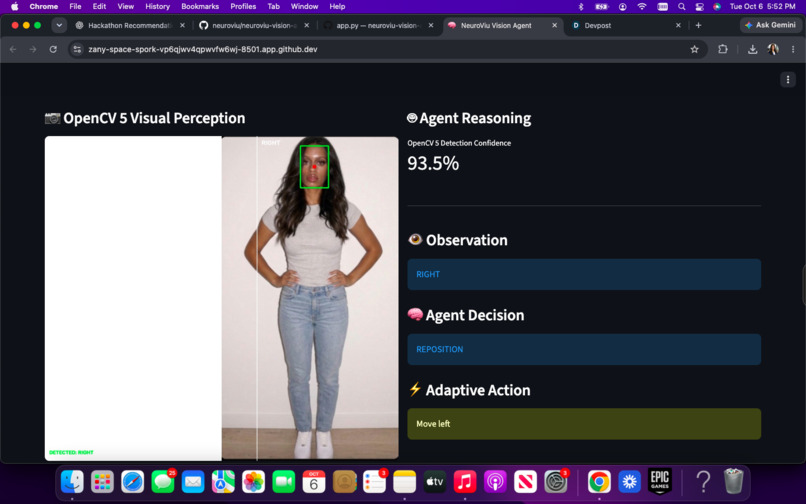Click the Ask Gemini button
The image size is (806, 504).
[770, 25]
